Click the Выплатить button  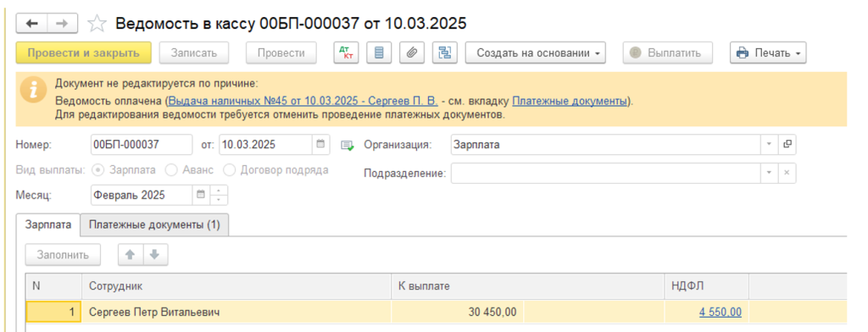point(668,53)
